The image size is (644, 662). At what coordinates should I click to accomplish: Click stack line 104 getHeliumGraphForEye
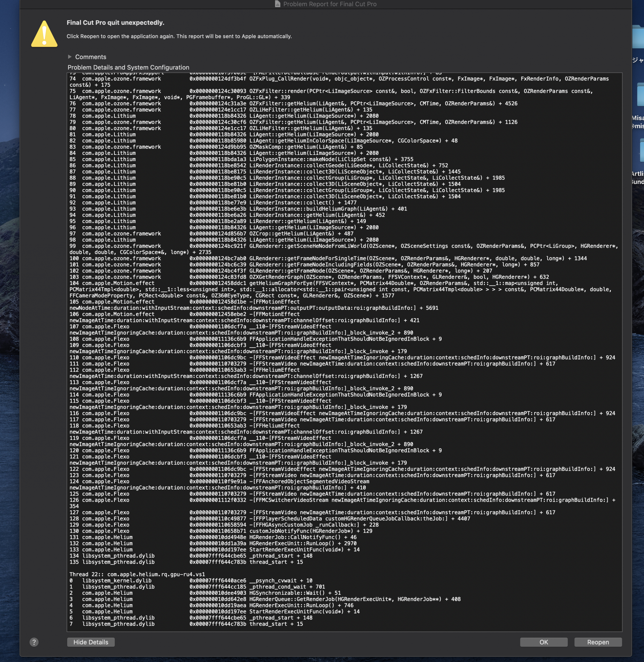(x=341, y=289)
